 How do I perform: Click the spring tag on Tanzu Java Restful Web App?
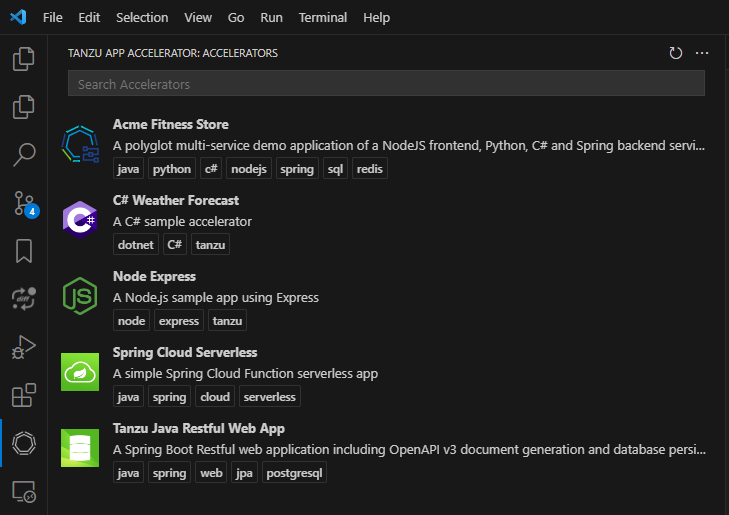[x=169, y=473]
